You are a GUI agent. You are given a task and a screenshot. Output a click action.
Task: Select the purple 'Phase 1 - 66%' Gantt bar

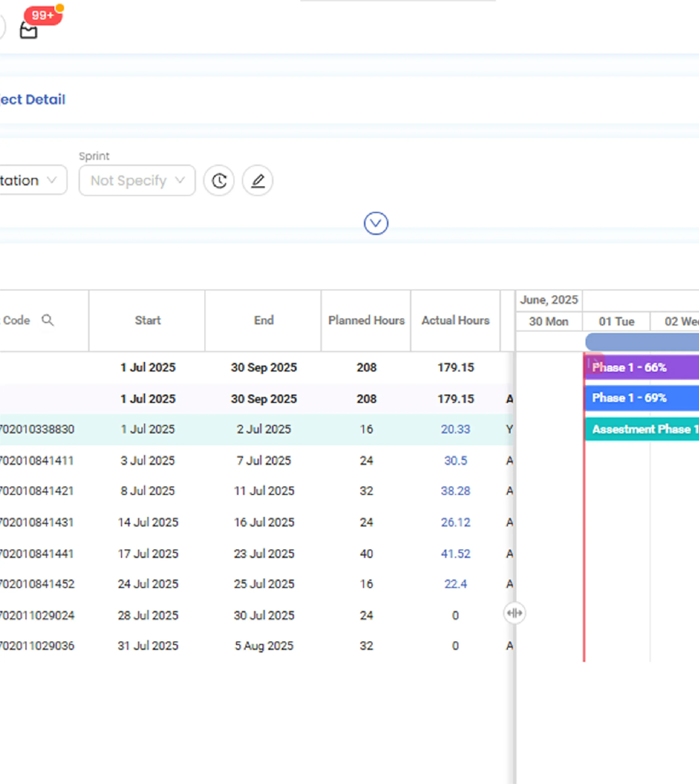click(641, 367)
